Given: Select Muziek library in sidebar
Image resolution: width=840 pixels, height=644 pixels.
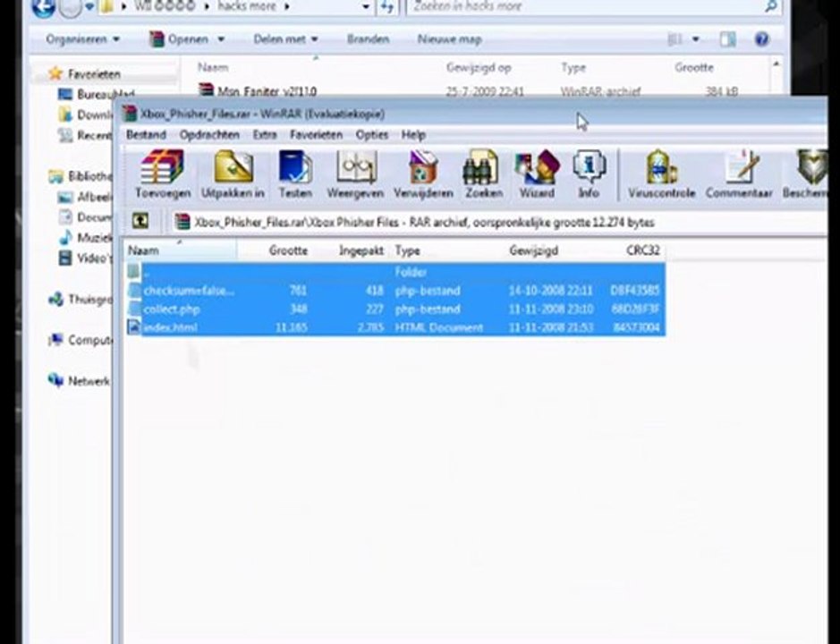Looking at the screenshot, I should 86,237.
